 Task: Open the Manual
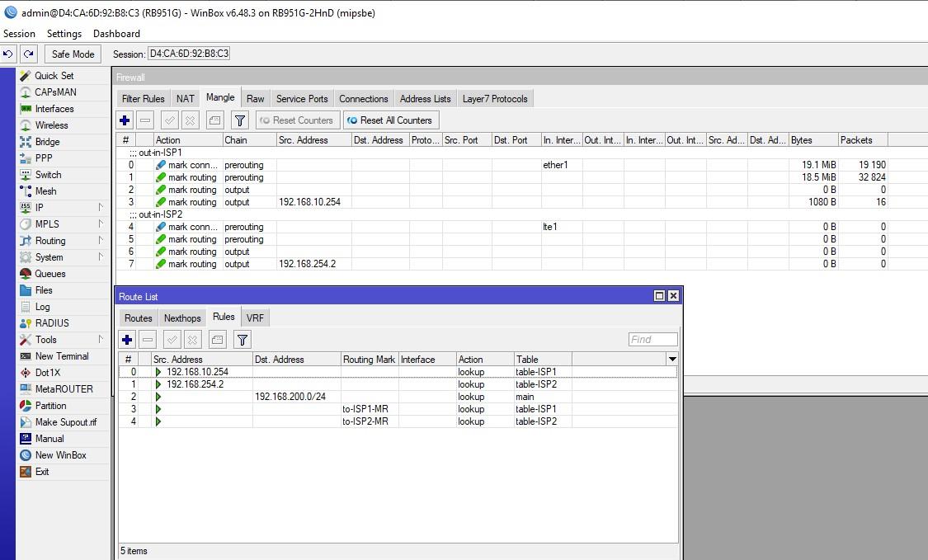tap(49, 439)
